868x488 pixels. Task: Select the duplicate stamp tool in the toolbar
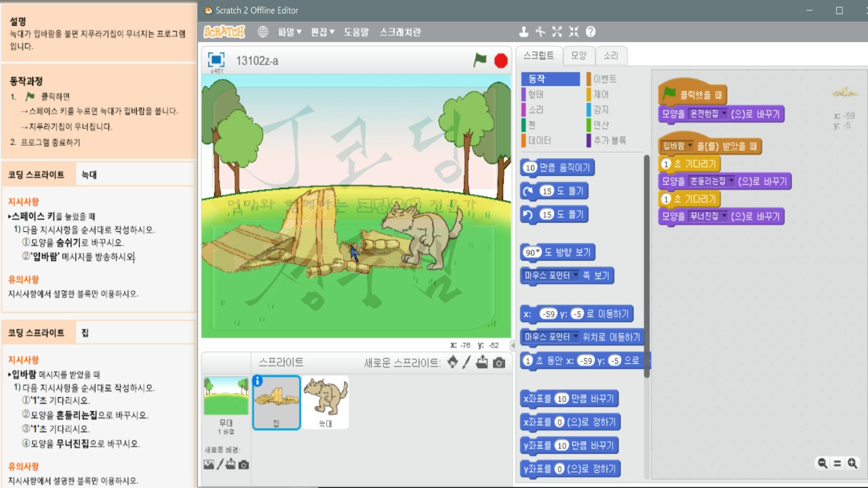[x=524, y=31]
